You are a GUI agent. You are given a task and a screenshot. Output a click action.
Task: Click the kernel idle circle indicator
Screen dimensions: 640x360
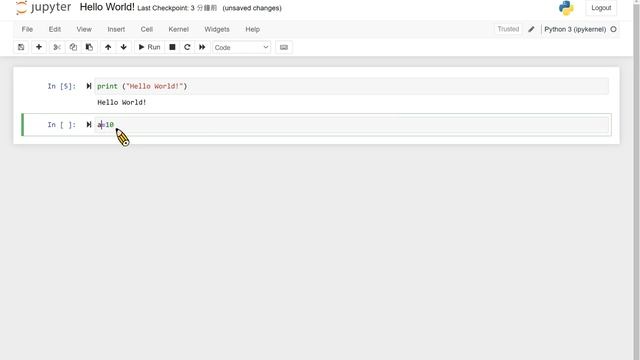(613, 29)
